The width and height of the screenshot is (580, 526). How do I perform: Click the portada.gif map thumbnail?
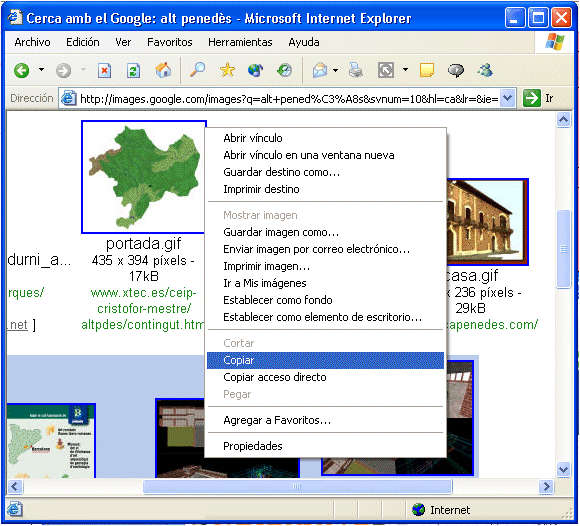[143, 177]
